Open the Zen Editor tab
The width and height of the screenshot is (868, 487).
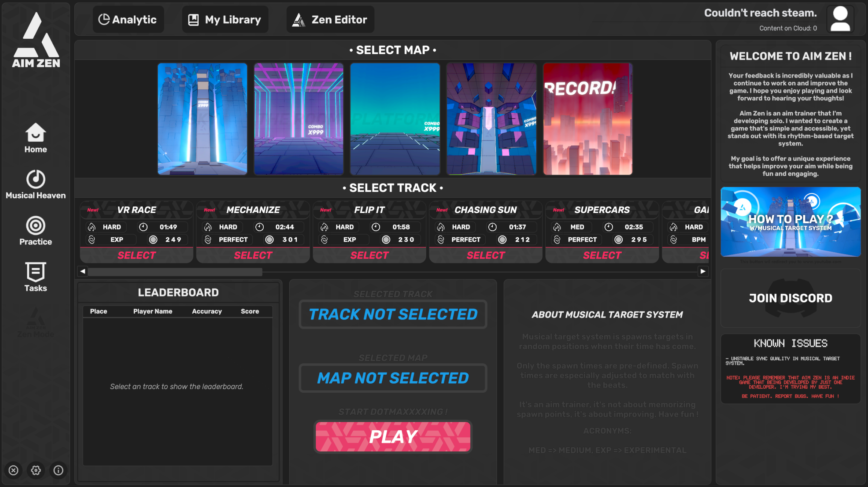tap(330, 19)
